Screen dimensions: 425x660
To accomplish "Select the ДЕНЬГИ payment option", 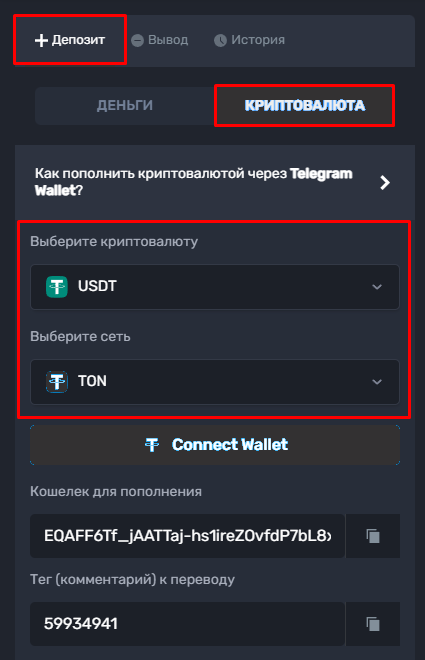I will [x=125, y=106].
